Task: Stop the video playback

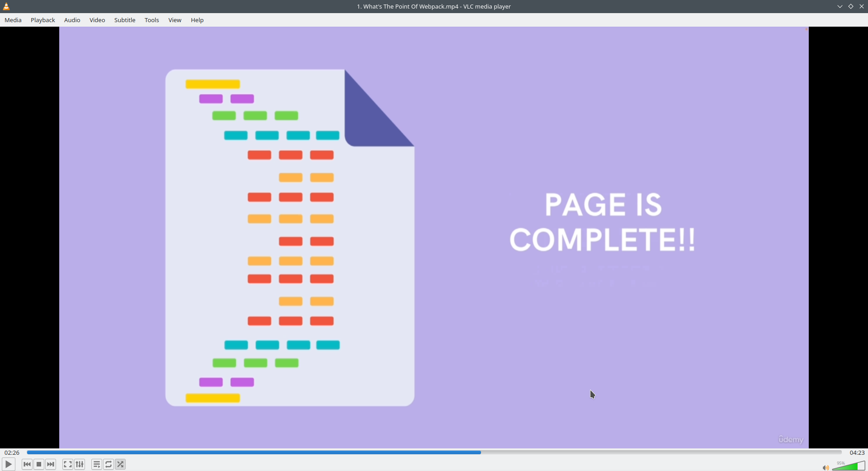Action: [39, 464]
